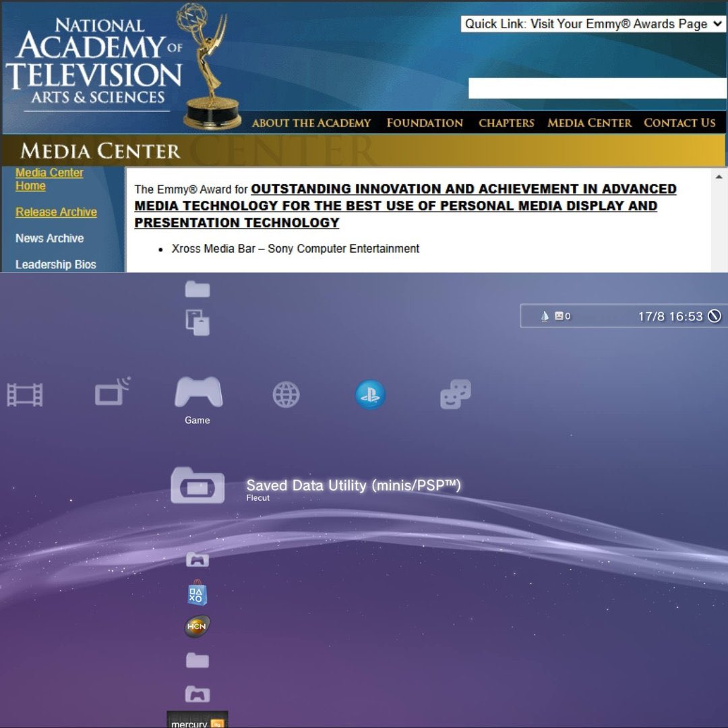
Task: Select the Network globe icon in XMB
Action: pos(286,394)
